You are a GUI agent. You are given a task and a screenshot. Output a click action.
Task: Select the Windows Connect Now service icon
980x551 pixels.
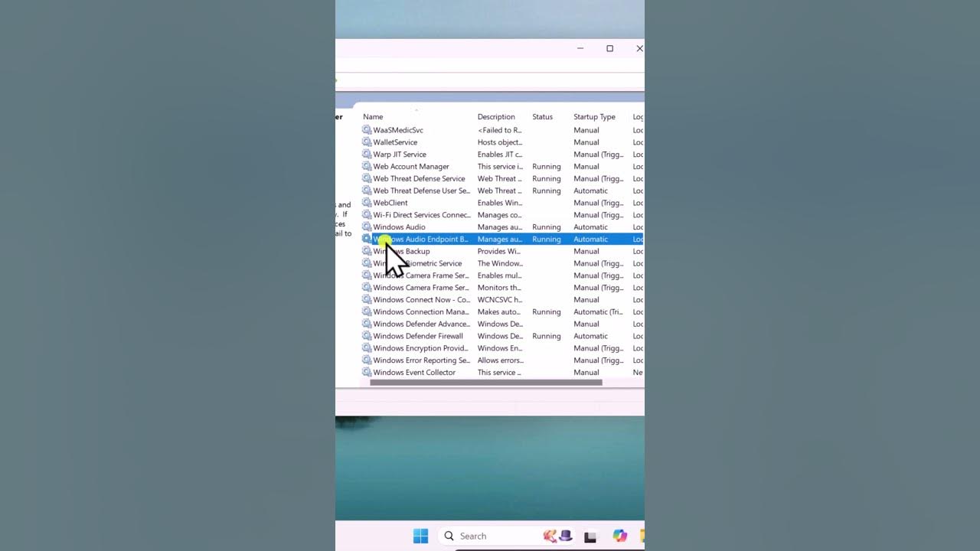point(367,300)
